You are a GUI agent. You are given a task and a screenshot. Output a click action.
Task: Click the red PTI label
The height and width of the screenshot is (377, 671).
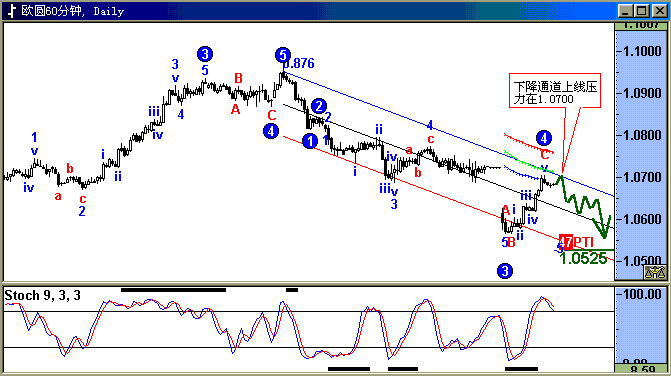583,242
